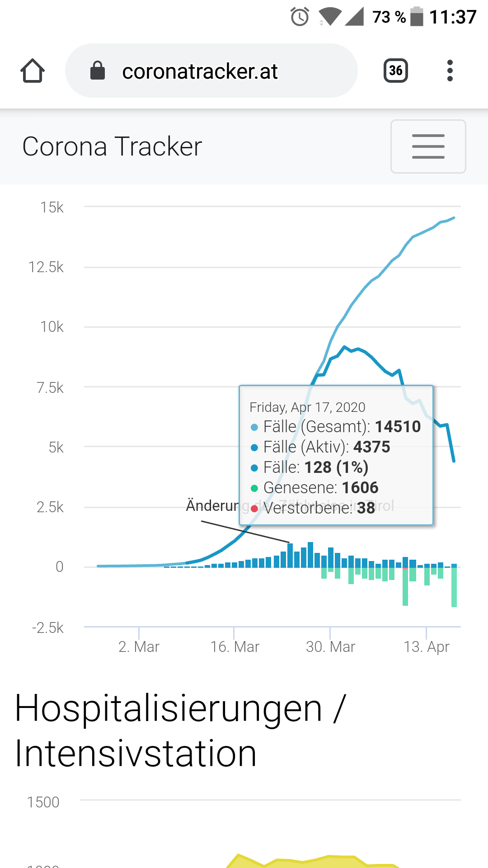Tap the cellular signal status icon
Image resolution: width=488 pixels, height=868 pixels.
(x=354, y=17)
